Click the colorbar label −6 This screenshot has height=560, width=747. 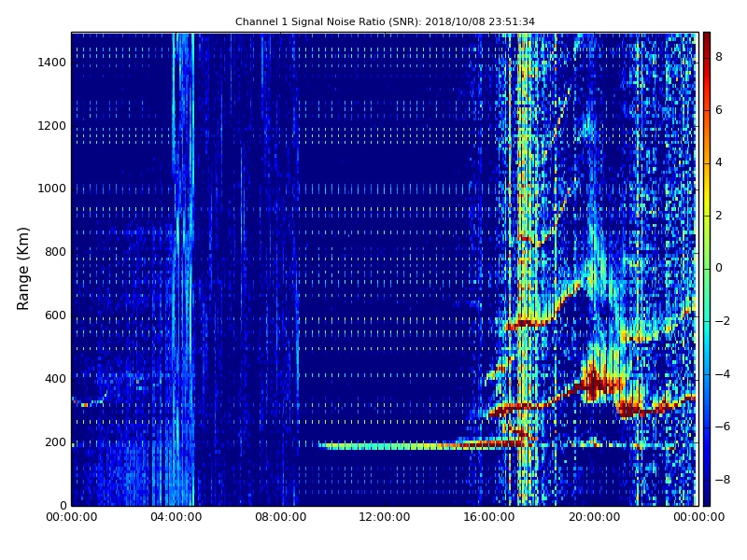click(x=723, y=427)
